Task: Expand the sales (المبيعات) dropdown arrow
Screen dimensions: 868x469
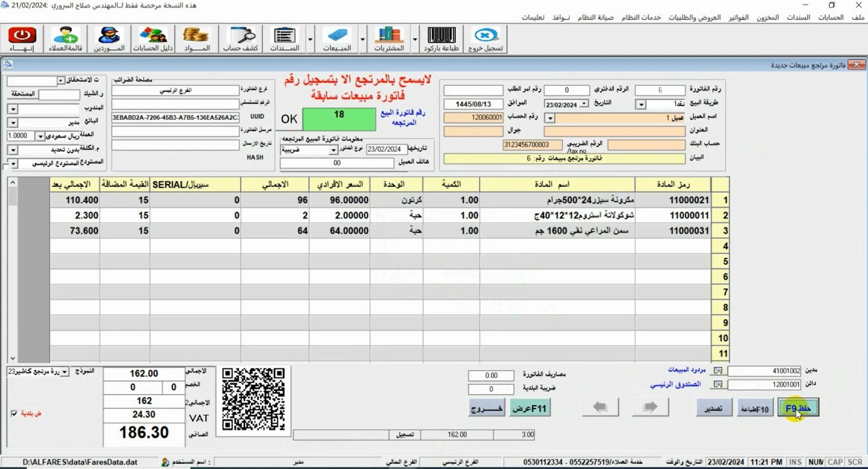Action: (362, 39)
